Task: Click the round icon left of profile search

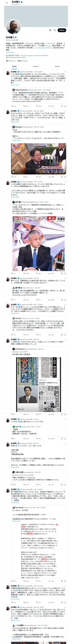Action: click(50, 30)
